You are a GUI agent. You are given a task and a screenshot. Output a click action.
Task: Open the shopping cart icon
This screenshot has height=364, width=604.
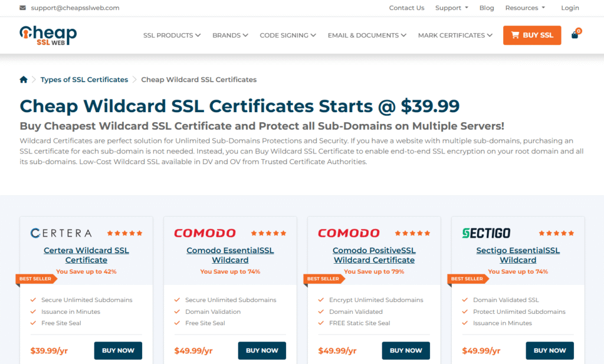point(575,35)
